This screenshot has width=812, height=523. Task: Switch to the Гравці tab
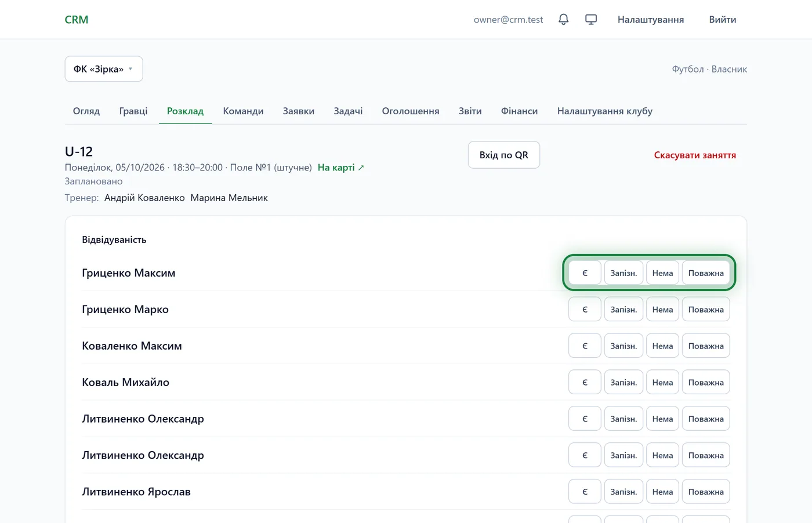[x=133, y=111]
